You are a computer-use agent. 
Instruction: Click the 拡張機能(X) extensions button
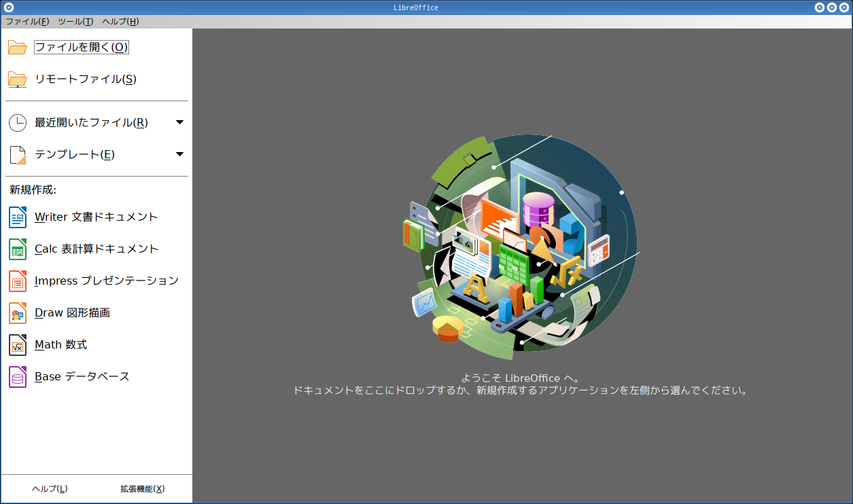tap(143, 489)
